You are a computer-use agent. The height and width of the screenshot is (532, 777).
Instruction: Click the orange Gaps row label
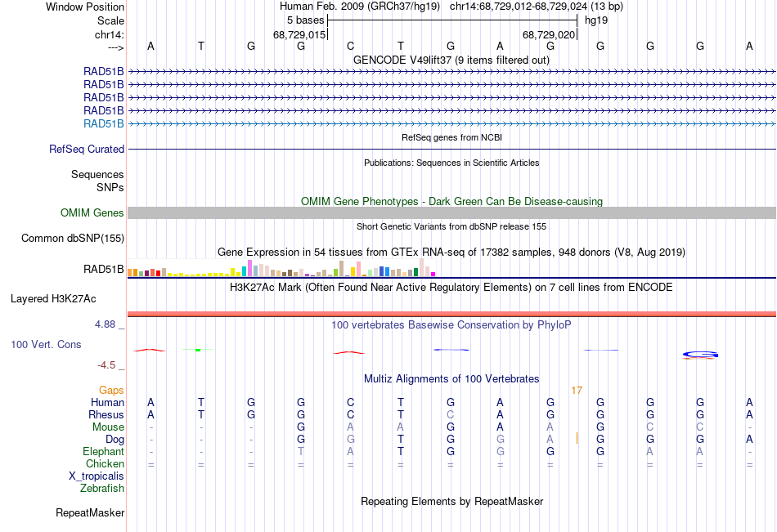pyautogui.click(x=111, y=391)
